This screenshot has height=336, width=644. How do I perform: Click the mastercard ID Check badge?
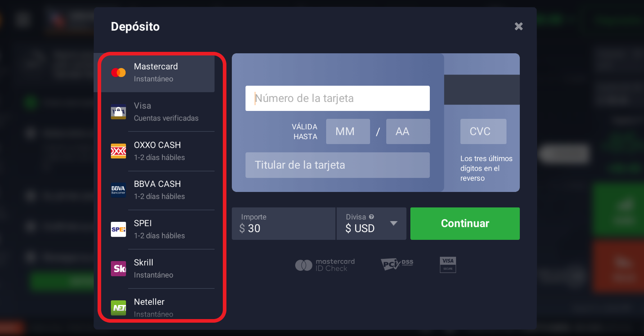pos(325,265)
